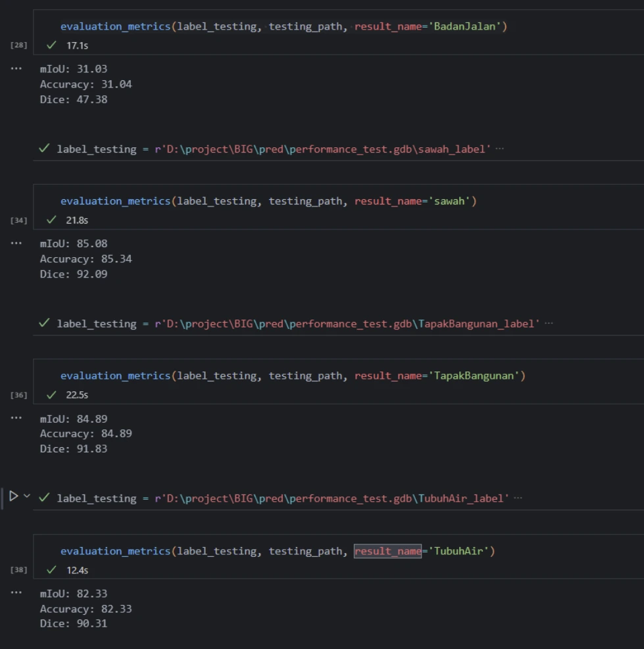Viewport: 644px width, 649px height.
Task: Open output menu for TubuhAir results
Action: pos(16,593)
